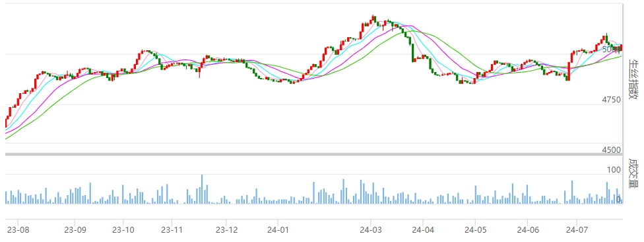
Task: Click the 24-05 date axis label
Action: click(x=475, y=229)
